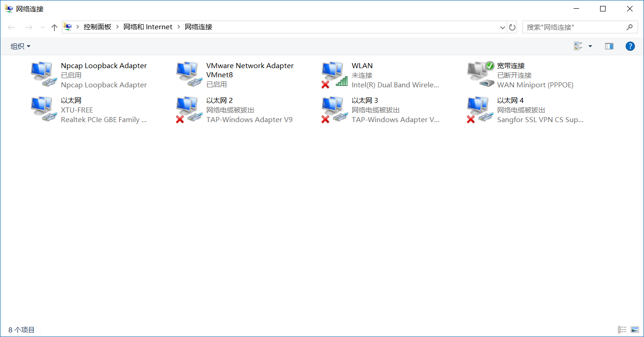Open the blue help question mark

coord(630,46)
